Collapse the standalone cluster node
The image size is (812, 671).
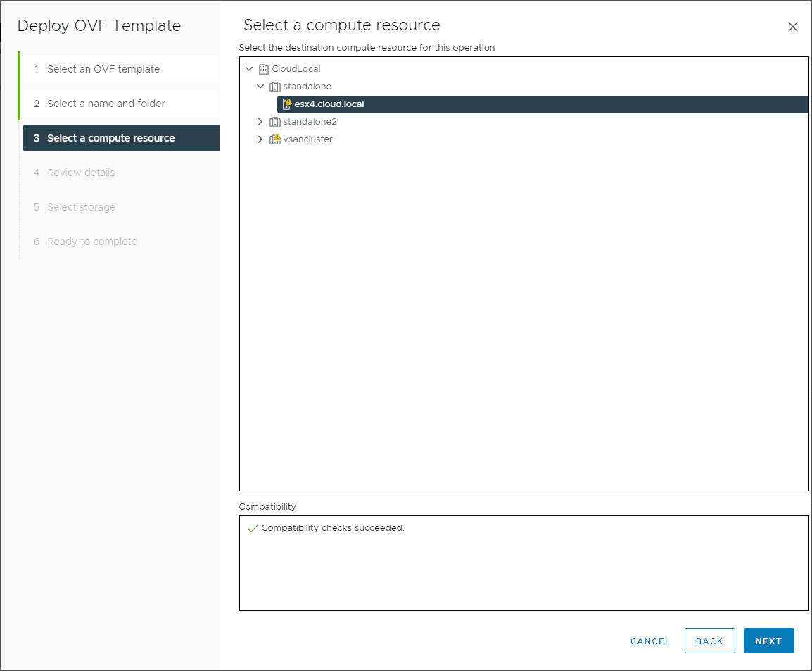(x=260, y=86)
